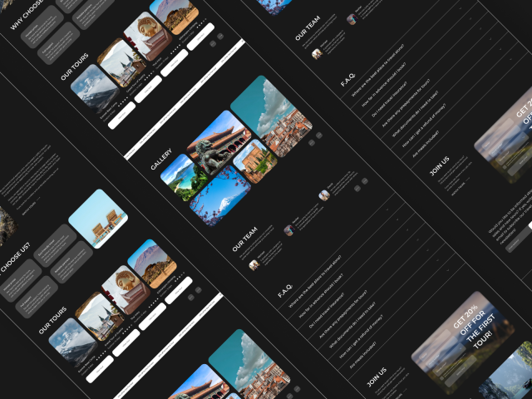Click the previous arrow in lower Our Tours carousel
The width and height of the screenshot is (532, 399).
pyautogui.click(x=191, y=298)
